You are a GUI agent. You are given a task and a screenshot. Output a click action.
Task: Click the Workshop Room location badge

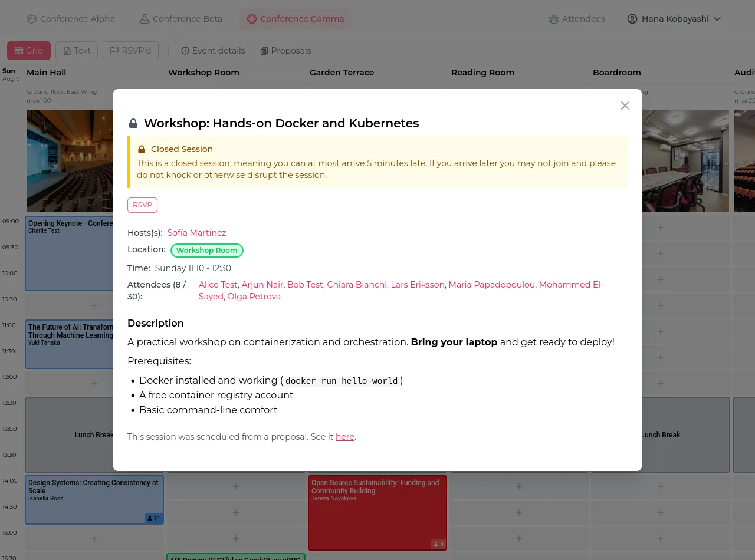click(207, 251)
